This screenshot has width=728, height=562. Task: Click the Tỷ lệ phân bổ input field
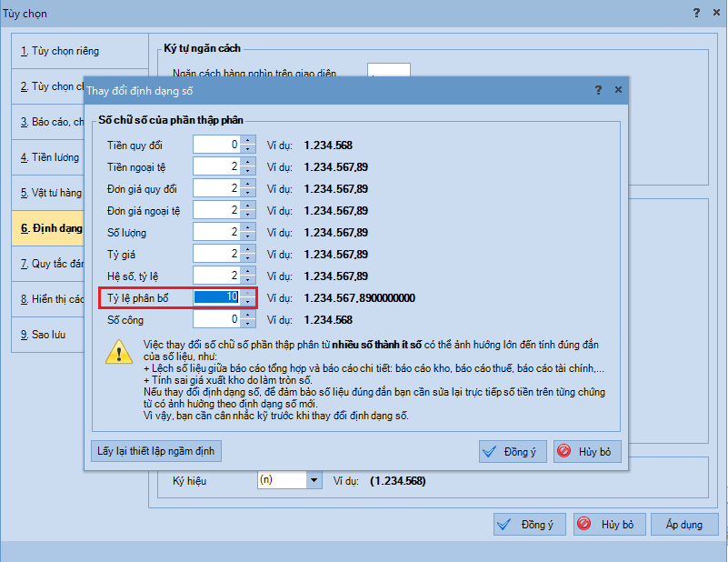pyautogui.click(x=216, y=297)
